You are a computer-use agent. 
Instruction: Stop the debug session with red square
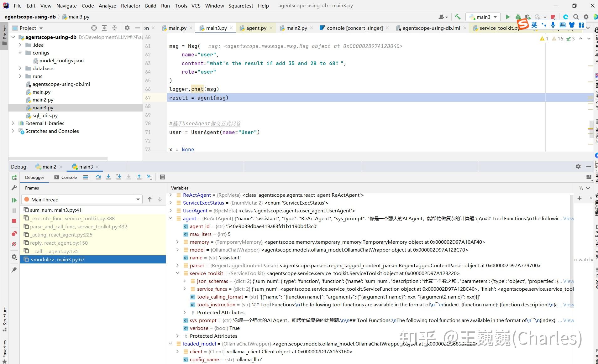[x=14, y=221]
